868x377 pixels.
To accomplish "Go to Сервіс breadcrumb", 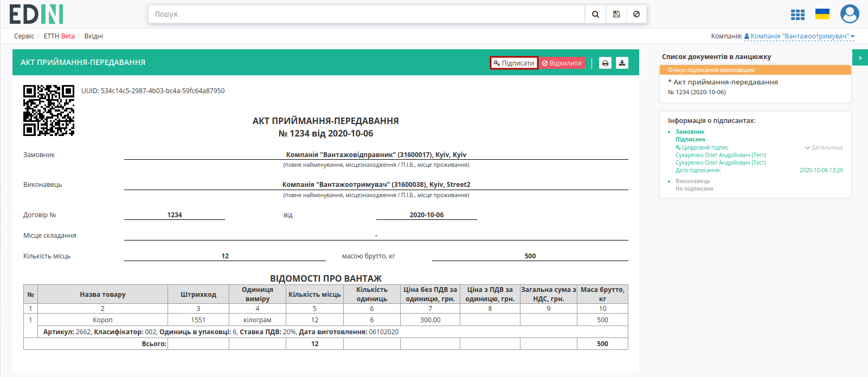I will pos(24,36).
